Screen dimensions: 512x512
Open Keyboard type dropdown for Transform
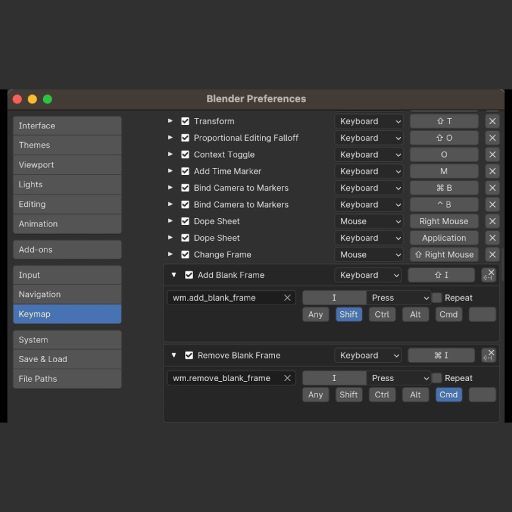pos(369,121)
